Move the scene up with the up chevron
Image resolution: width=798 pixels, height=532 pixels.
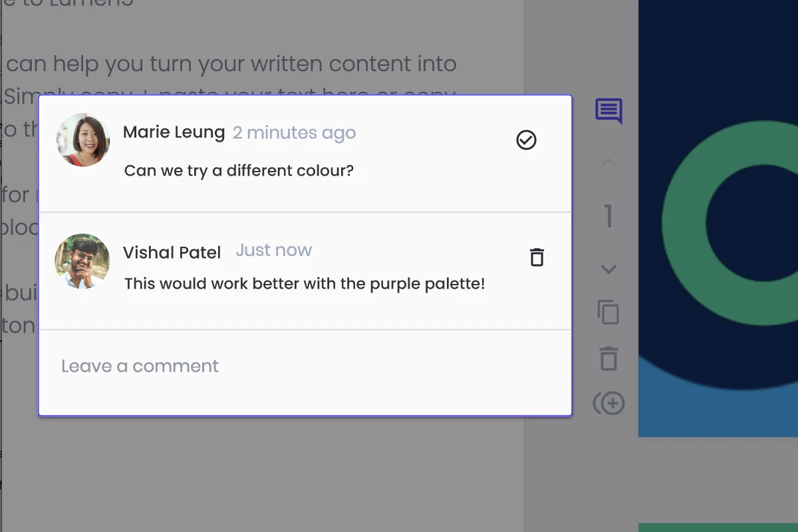pos(608,162)
